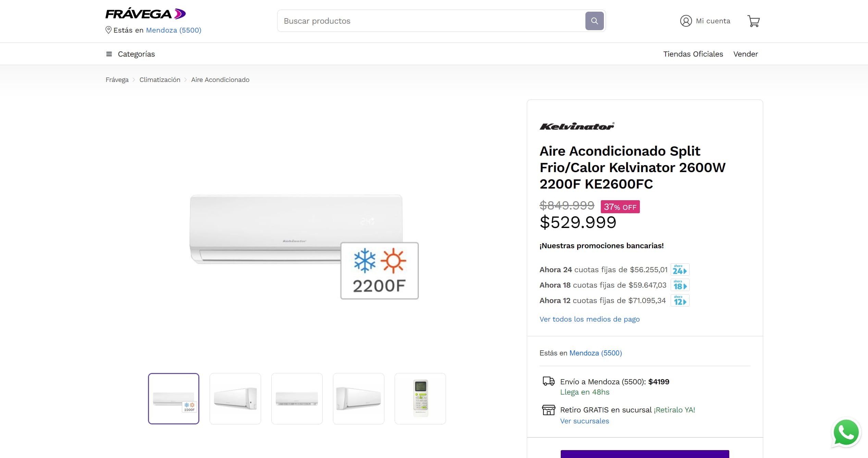The height and width of the screenshot is (458, 868).
Task: Expand the Frávega logo homepage link
Action: (145, 13)
